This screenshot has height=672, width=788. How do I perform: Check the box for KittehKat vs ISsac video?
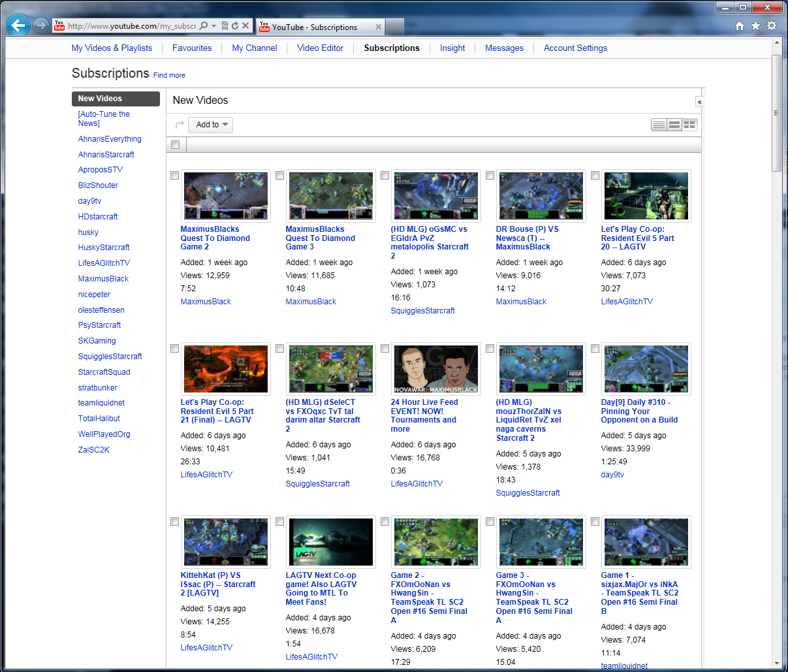174,522
